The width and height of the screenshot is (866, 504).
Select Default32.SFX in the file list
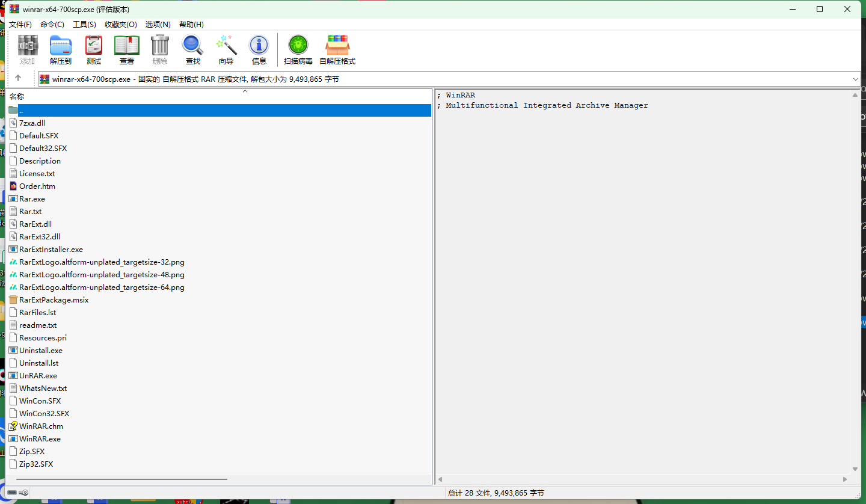[x=43, y=148]
